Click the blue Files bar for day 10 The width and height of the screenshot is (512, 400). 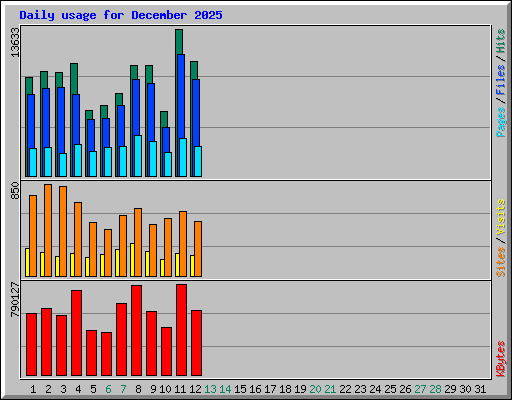166,140
